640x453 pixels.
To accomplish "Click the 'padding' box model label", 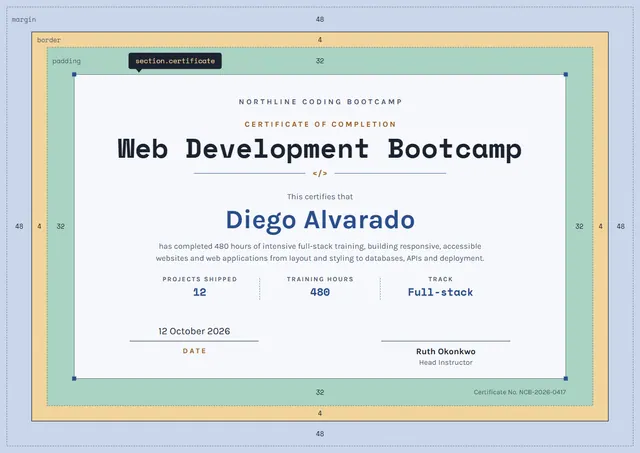I will coord(67,61).
